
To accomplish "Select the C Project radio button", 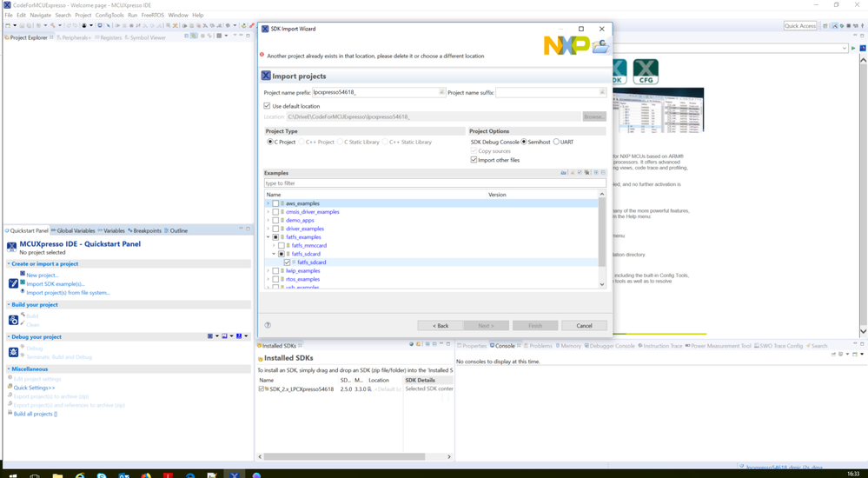I will (270, 142).
